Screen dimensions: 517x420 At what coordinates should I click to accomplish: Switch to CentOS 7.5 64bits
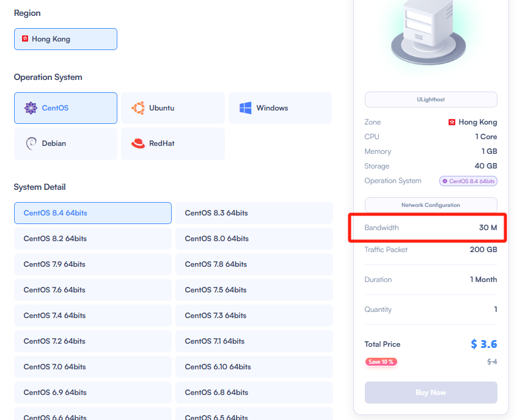point(254,290)
